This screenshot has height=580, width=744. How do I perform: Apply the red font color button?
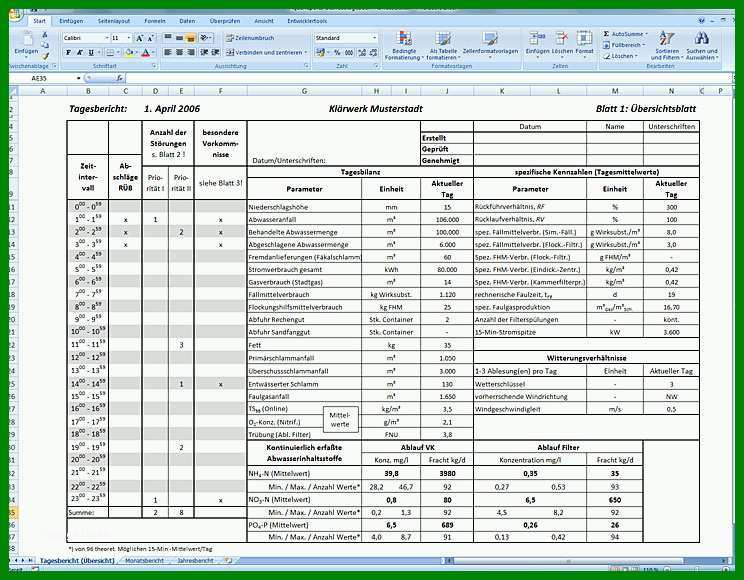(146, 53)
